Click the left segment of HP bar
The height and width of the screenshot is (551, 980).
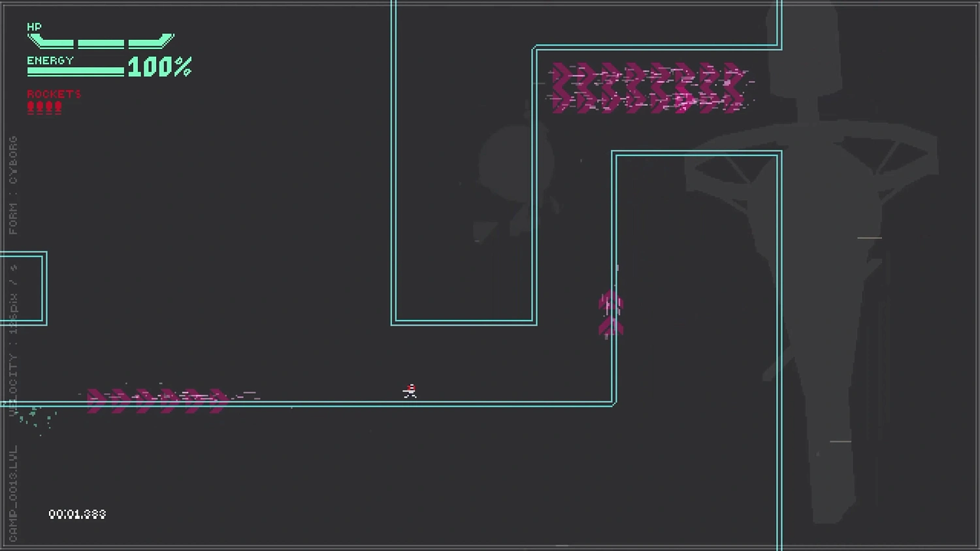click(51, 42)
